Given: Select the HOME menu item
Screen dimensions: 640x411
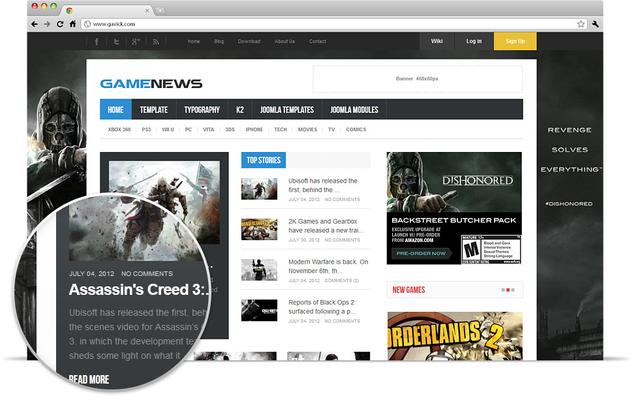Looking at the screenshot, I should [116, 109].
